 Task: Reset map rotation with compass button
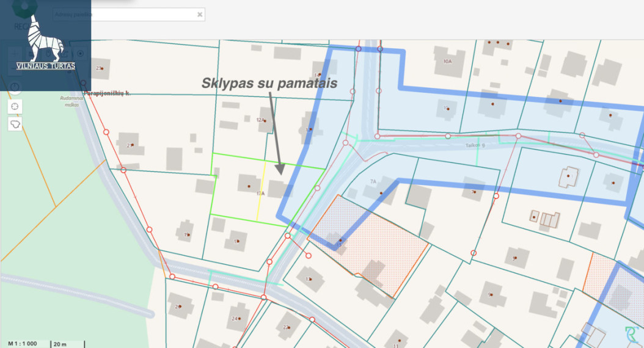pyautogui.click(x=15, y=87)
